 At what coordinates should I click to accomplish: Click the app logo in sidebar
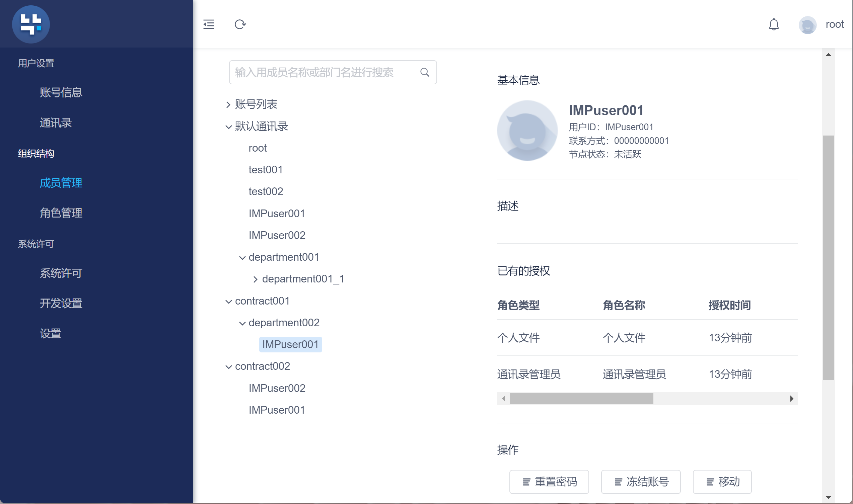point(31,24)
